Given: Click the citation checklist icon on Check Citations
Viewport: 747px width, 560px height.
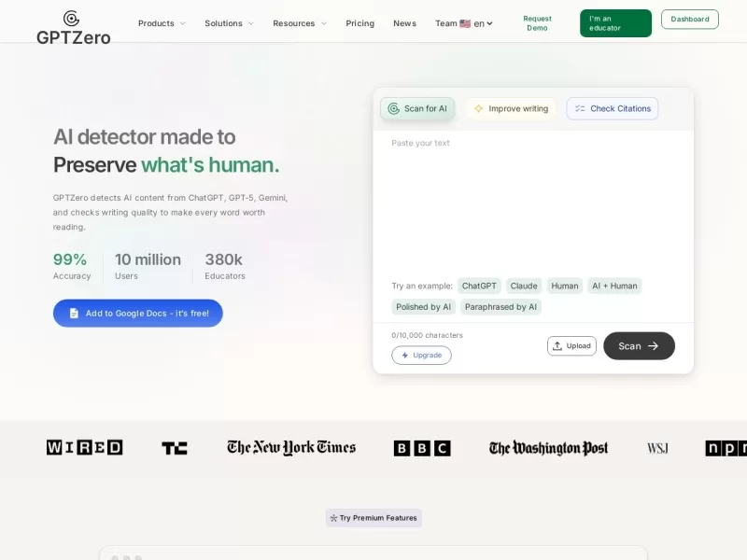Looking at the screenshot, I should pos(580,108).
